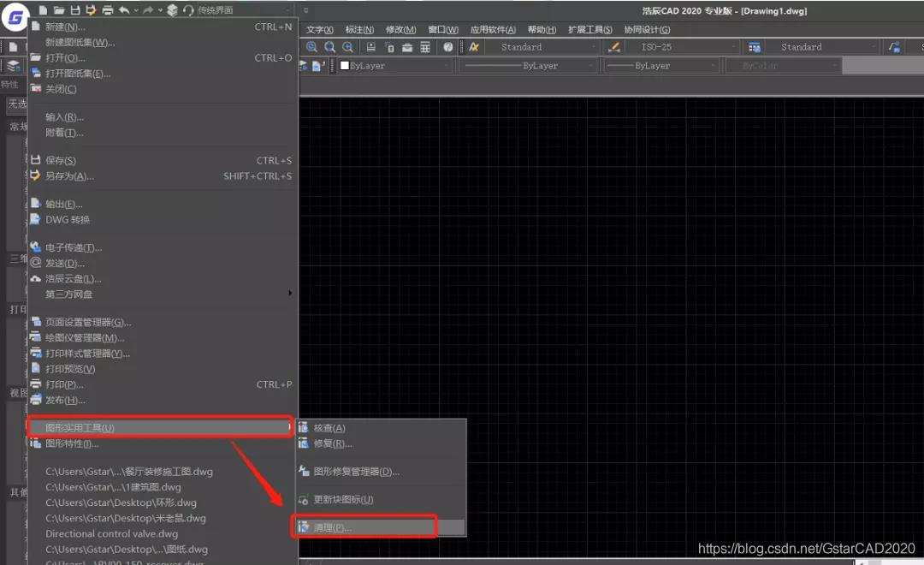Open the 扩展工具(S) menu
Viewport: 924px width, 565px height.
pos(589,29)
